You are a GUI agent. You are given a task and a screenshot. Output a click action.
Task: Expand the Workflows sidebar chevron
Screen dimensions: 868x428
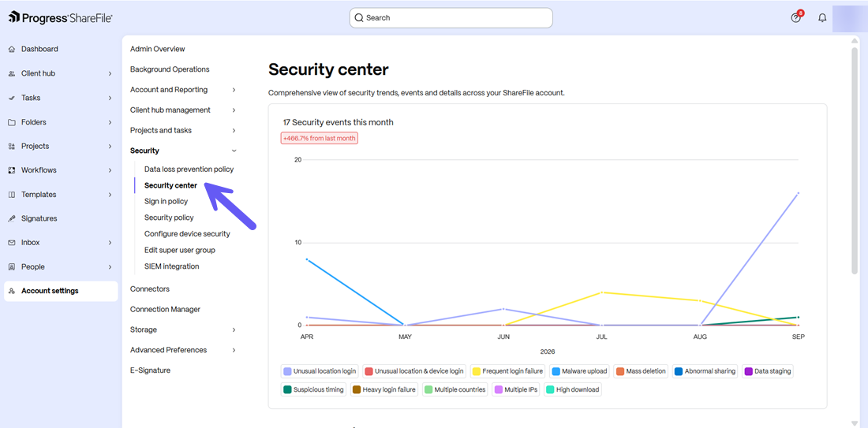point(110,170)
